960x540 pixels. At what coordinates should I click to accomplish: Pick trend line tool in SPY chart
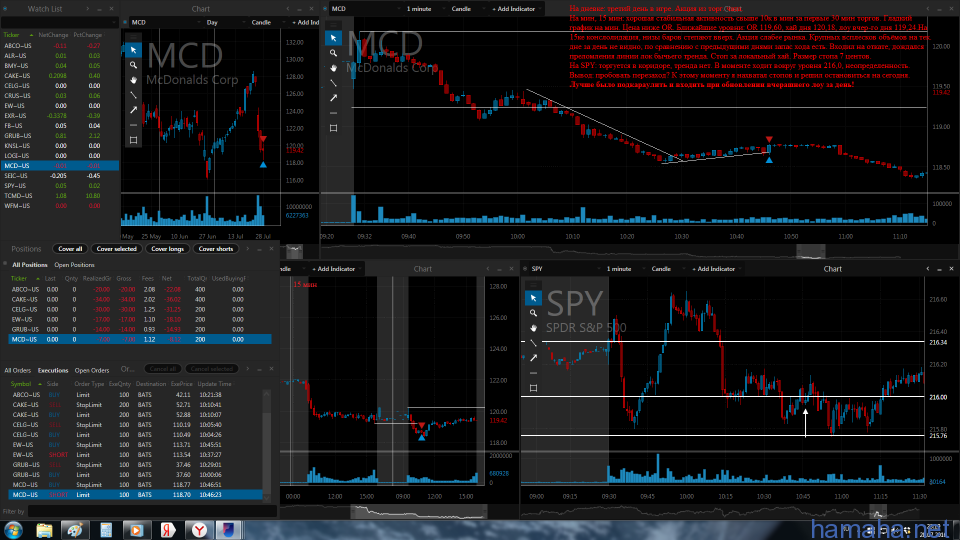click(x=533, y=343)
